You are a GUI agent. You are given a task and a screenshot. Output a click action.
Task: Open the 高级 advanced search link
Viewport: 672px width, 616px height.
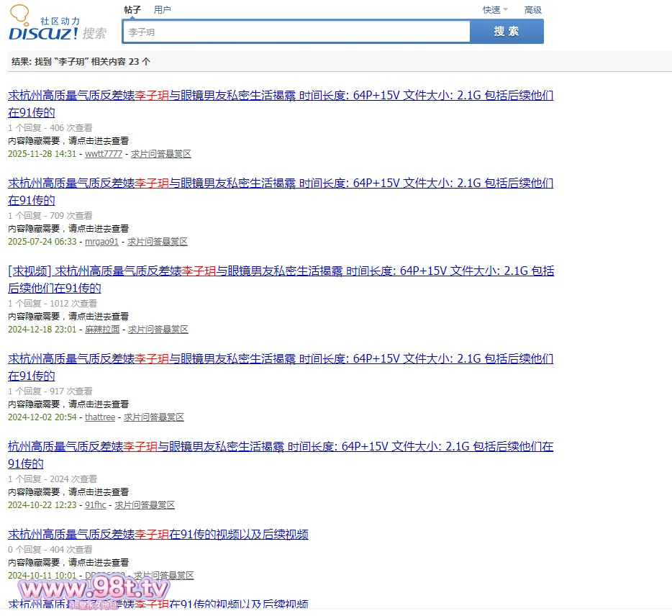pos(532,10)
